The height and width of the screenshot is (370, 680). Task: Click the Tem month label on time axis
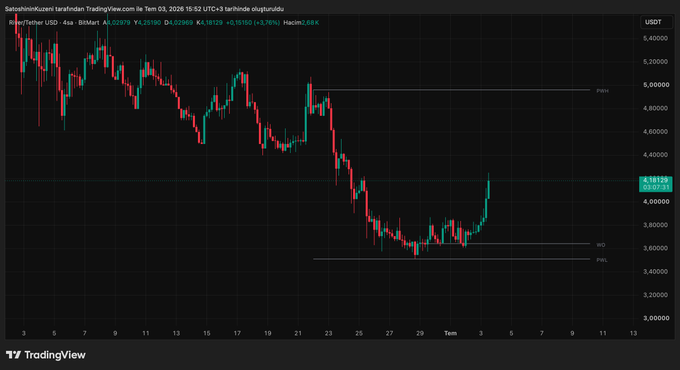pos(450,333)
